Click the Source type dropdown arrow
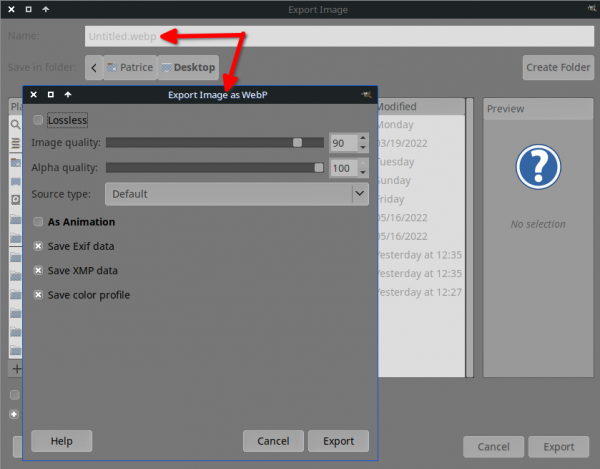Screen dimensions: 600x469 360,194
